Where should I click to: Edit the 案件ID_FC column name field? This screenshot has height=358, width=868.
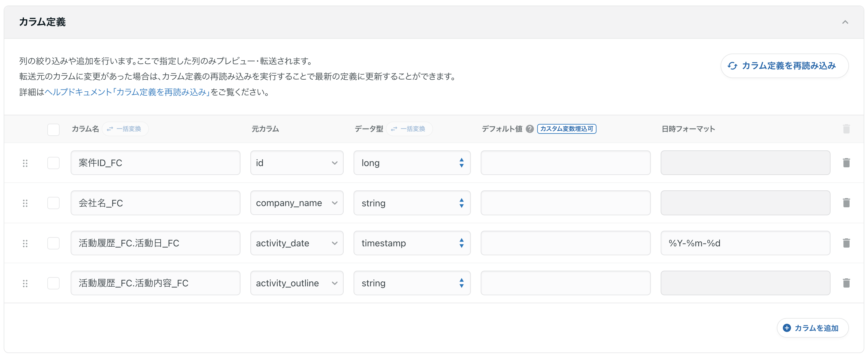155,163
